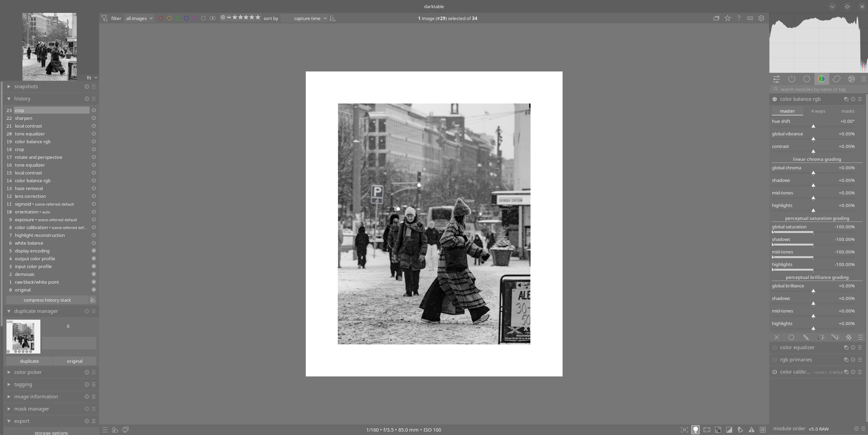
Task: Click compress history stack button
Action: pos(47,300)
